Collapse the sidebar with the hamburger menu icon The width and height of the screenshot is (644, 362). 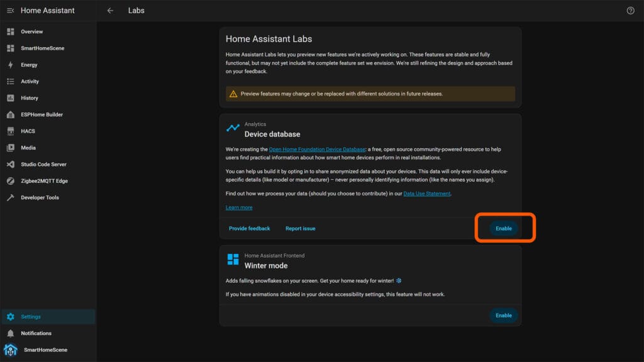10,11
